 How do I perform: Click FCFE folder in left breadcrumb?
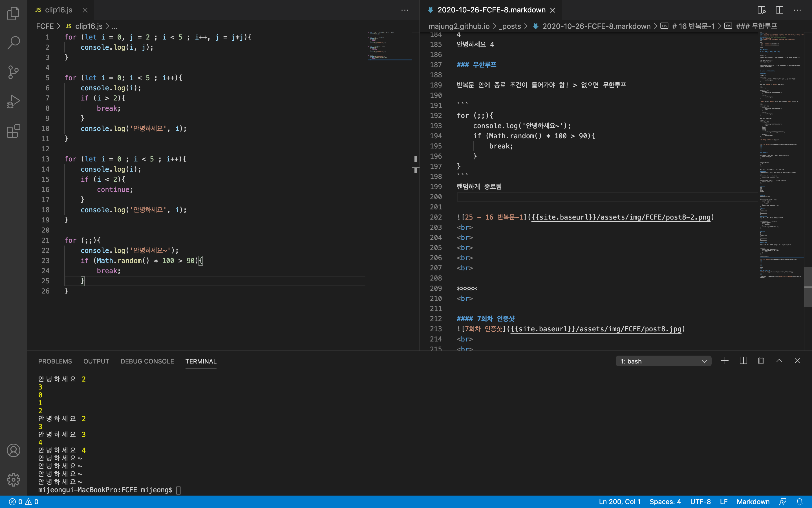tap(45, 26)
